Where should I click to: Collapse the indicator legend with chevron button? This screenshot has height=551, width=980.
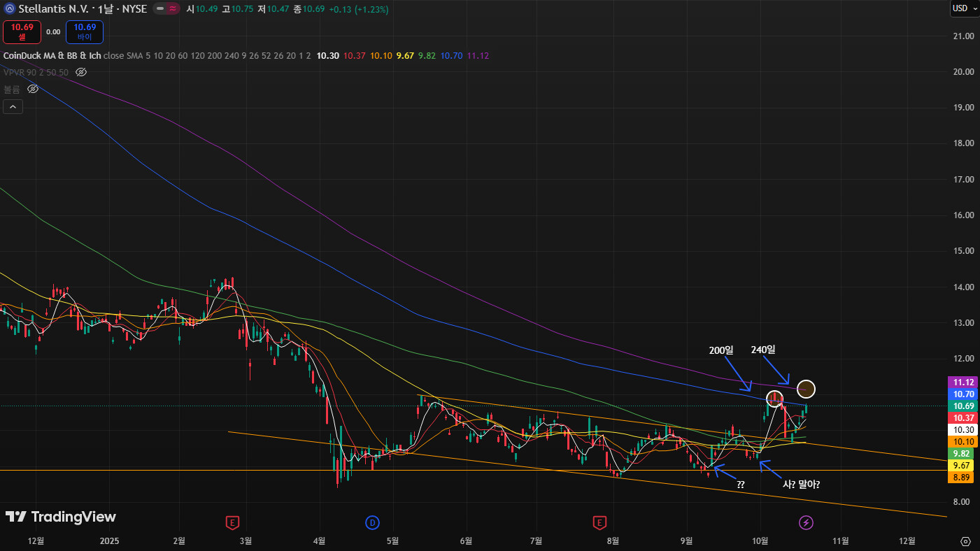pos(13,106)
